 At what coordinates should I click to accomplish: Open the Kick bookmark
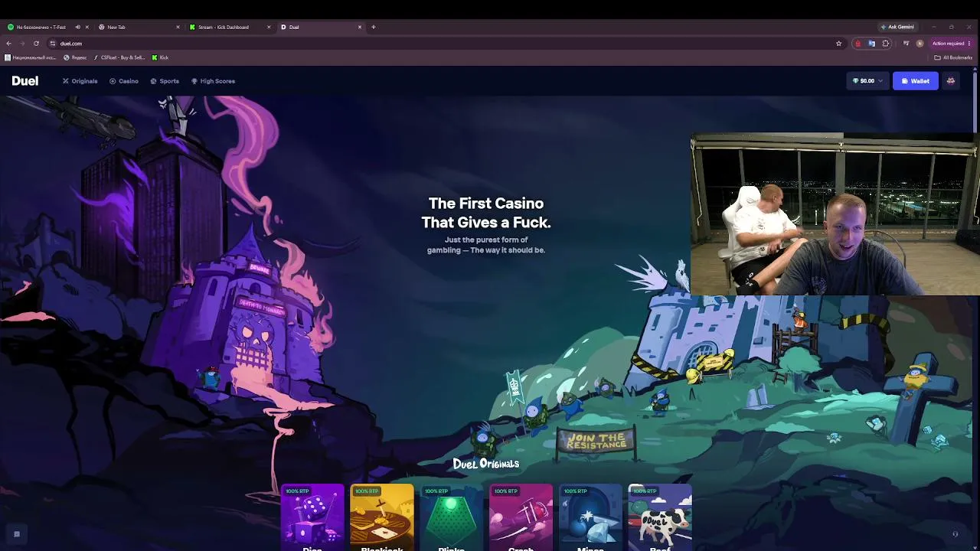(x=160, y=57)
